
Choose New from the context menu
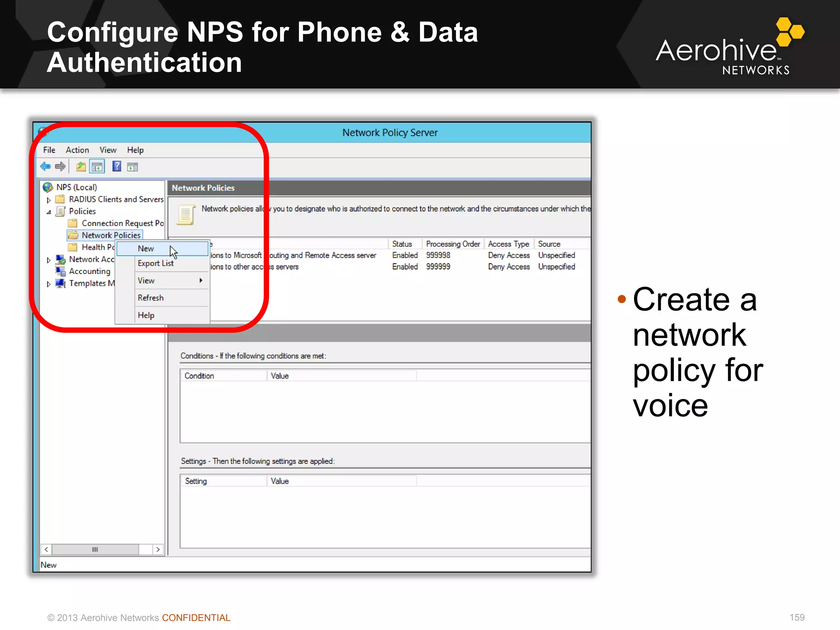coord(162,249)
